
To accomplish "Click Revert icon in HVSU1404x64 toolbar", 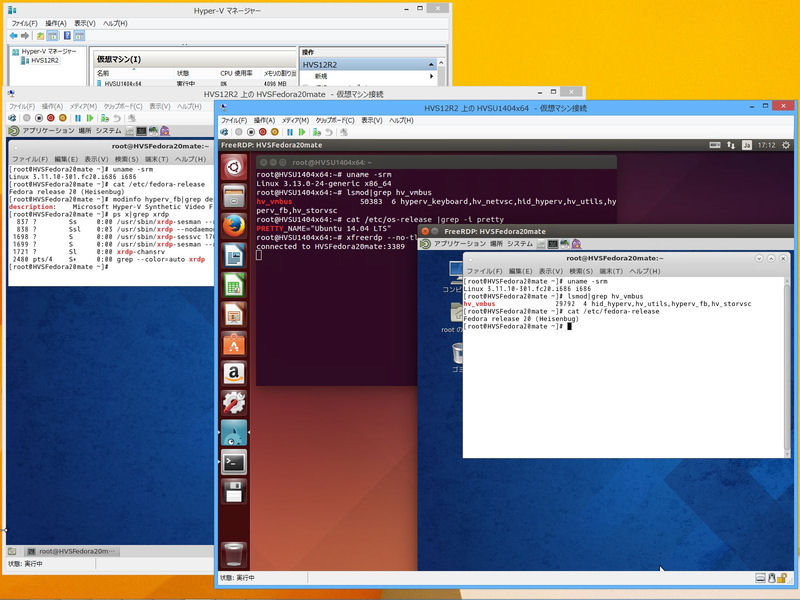I will coord(329,132).
